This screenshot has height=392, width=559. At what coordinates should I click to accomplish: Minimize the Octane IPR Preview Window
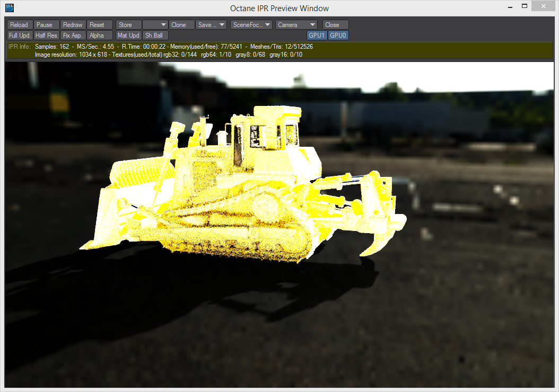(510, 7)
